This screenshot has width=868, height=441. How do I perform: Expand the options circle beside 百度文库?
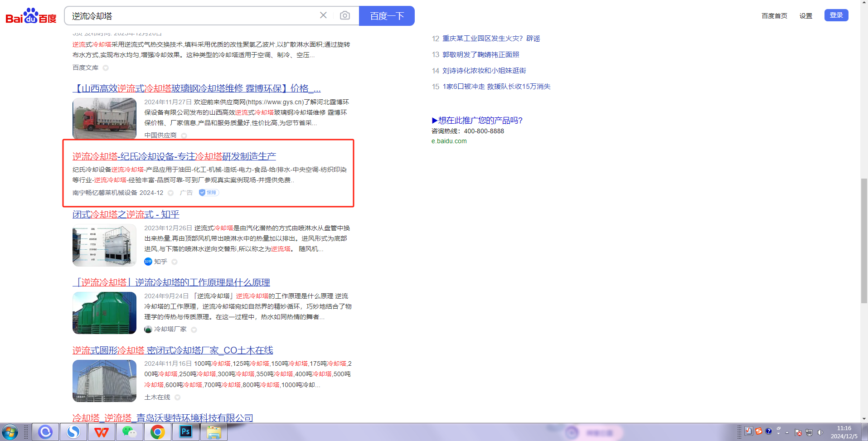coord(106,68)
